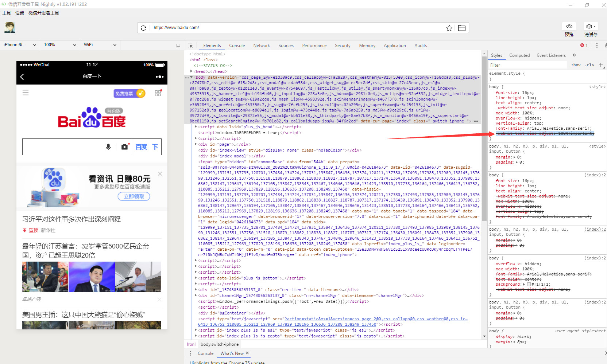This screenshot has height=364, width=607.
Task: Click the Baidu search text box
Action: click(x=63, y=147)
